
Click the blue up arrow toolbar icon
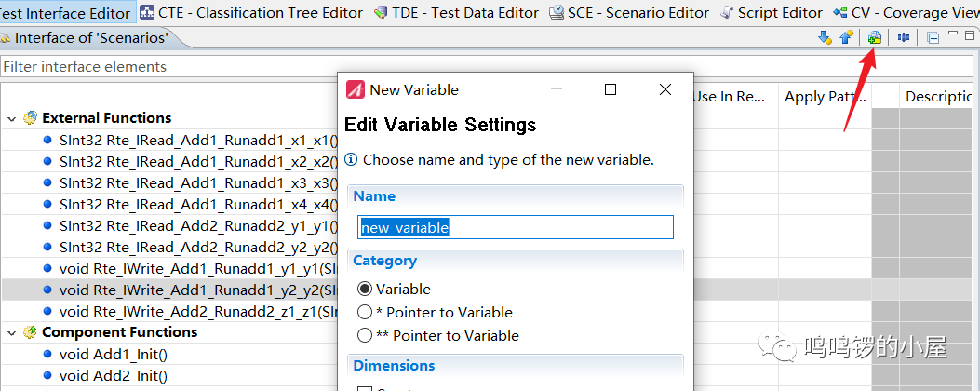click(846, 38)
